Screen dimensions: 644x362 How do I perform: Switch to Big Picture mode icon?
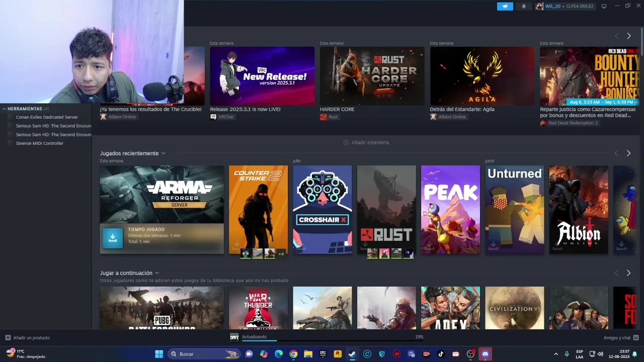(604, 6)
